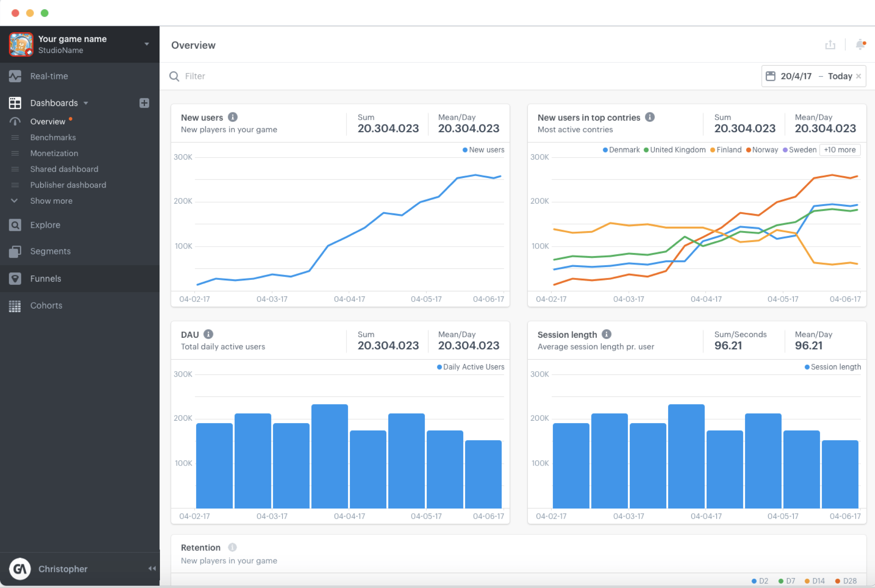875x588 pixels.
Task: Show the 10 more countries
Action: click(x=840, y=150)
